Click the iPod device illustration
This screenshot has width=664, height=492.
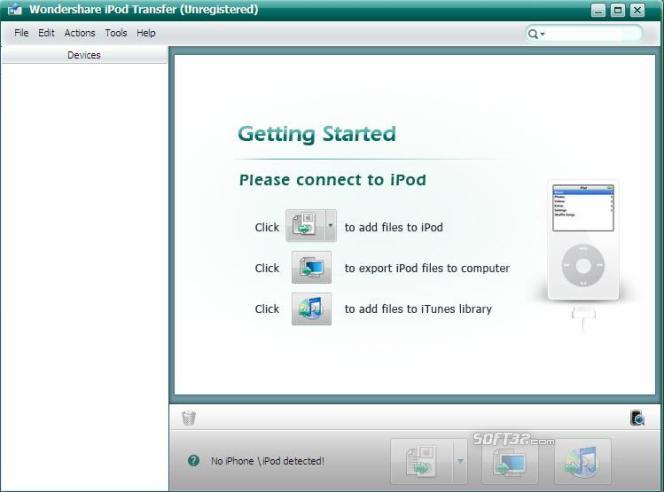pyautogui.click(x=584, y=240)
